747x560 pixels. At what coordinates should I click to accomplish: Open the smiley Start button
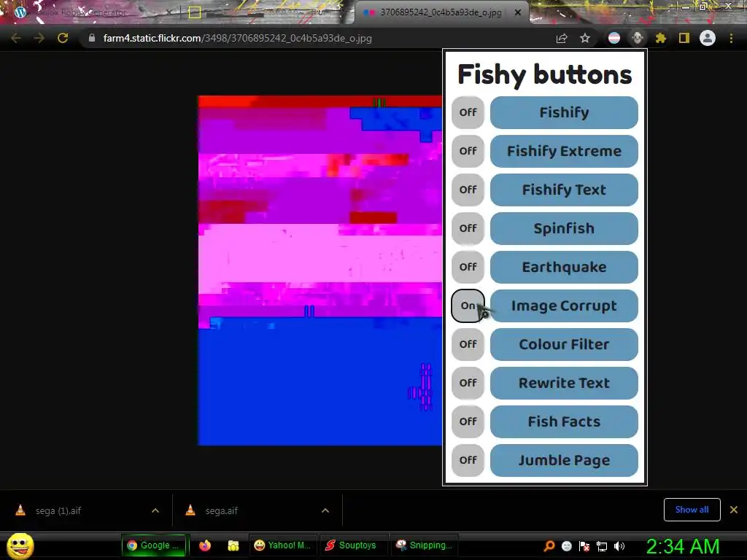click(x=20, y=545)
